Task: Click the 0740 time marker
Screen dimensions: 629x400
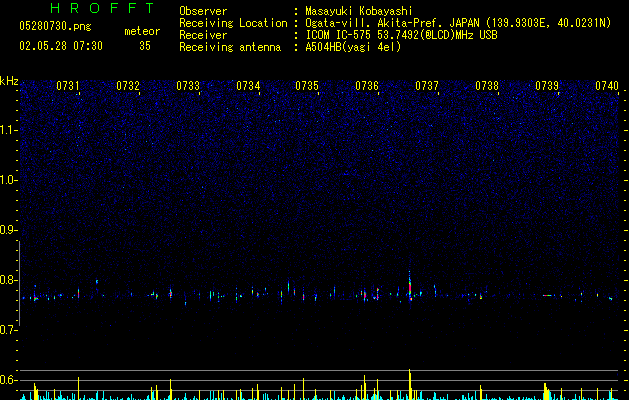Action: click(x=607, y=86)
